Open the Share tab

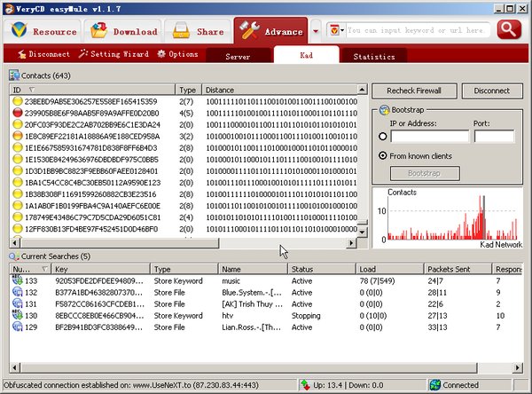point(198,31)
